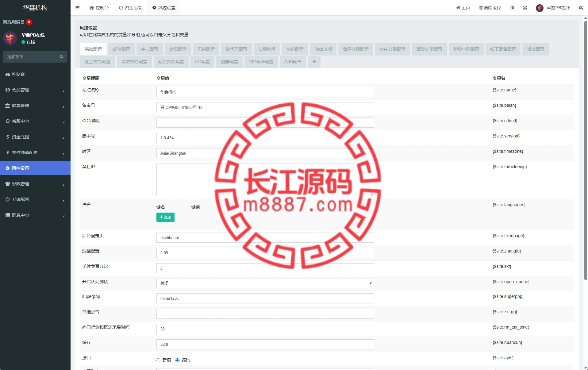
Task: Switch to the 会员配置 tab
Action: point(178,49)
